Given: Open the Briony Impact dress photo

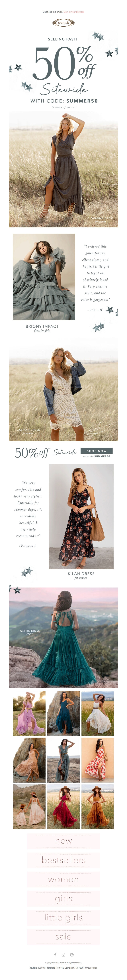Looking at the screenshot, I should (x=44, y=277).
